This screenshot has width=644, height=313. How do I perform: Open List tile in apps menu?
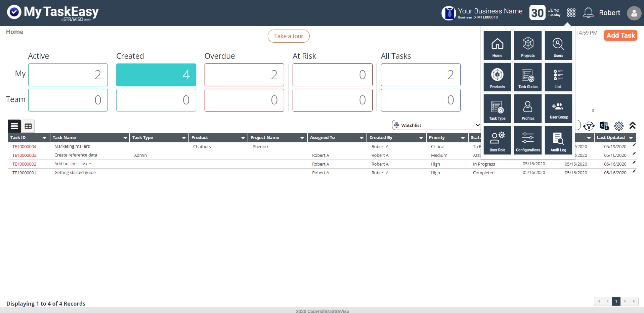click(558, 77)
